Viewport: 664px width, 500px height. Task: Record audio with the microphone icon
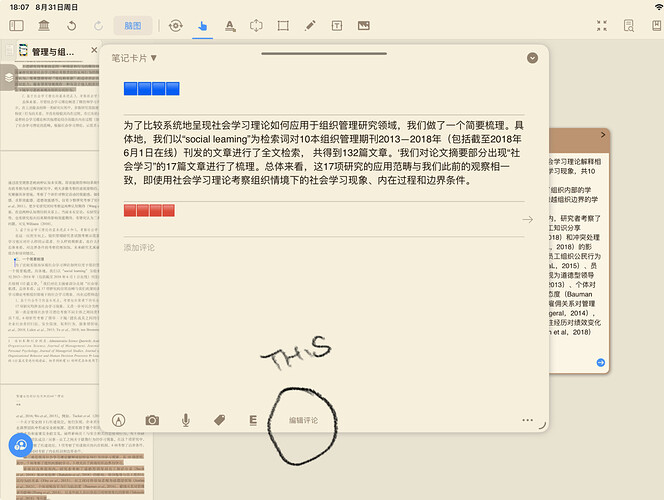click(186, 421)
